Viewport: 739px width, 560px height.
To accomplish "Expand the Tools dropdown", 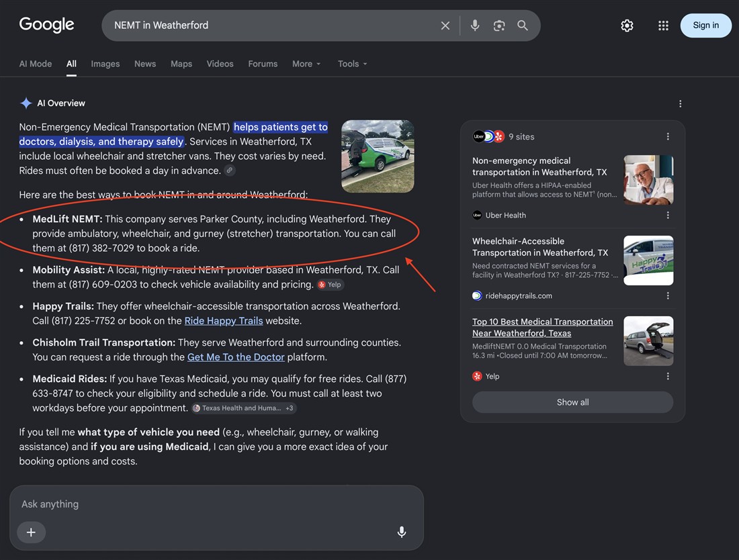I will coord(352,64).
